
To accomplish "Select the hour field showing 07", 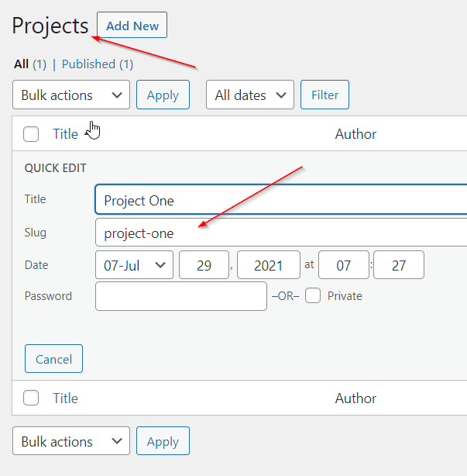I will [342, 265].
